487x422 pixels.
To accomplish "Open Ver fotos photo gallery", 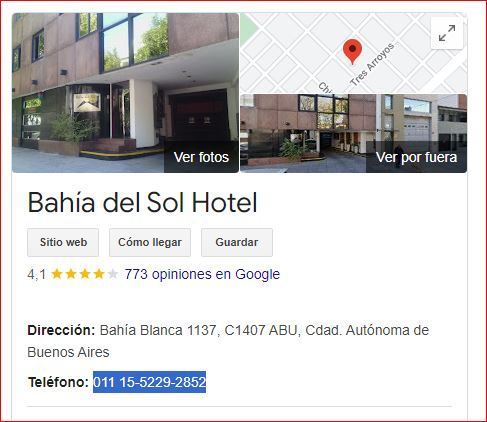I will tap(201, 157).
